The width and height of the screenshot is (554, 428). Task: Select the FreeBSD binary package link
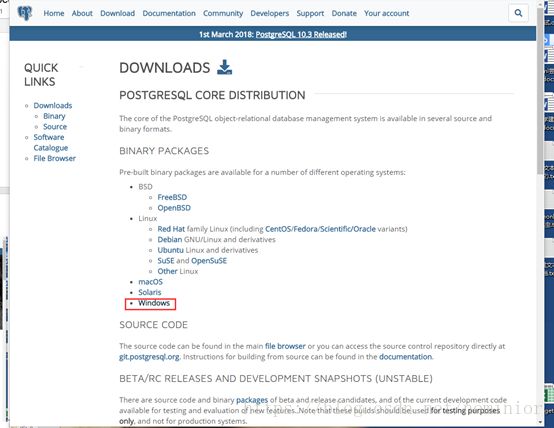tap(172, 197)
